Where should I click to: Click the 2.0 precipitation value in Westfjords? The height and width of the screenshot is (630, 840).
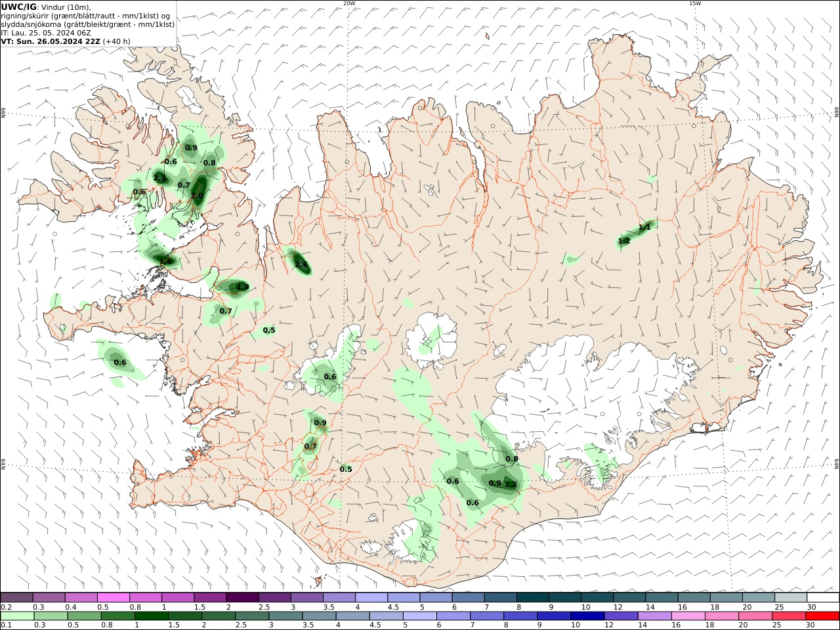[x=197, y=196]
